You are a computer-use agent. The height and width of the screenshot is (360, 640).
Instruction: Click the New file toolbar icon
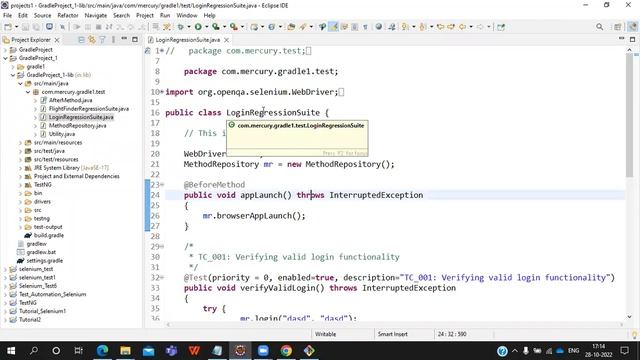8,27
